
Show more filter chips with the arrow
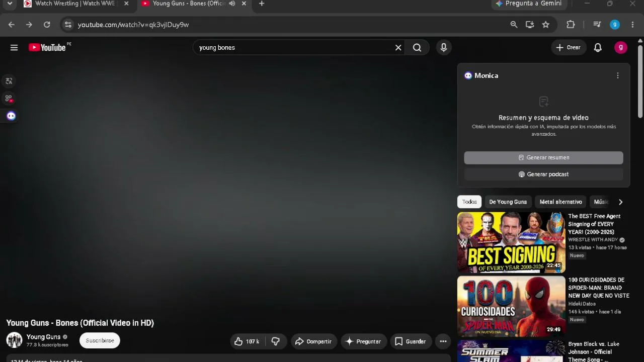click(620, 202)
